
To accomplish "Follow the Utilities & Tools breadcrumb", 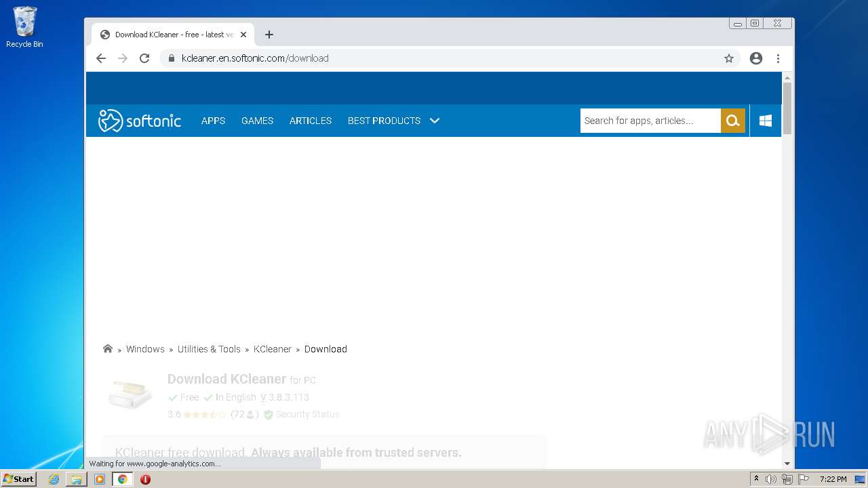I will click(x=209, y=349).
